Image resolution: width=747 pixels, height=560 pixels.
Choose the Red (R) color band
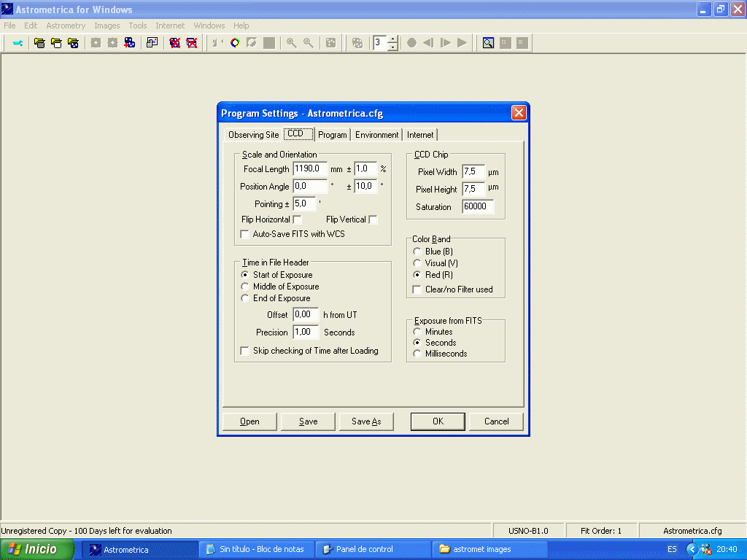417,275
